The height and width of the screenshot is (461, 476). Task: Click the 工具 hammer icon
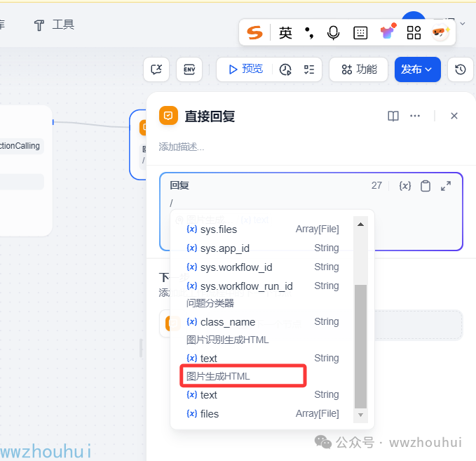click(x=39, y=25)
